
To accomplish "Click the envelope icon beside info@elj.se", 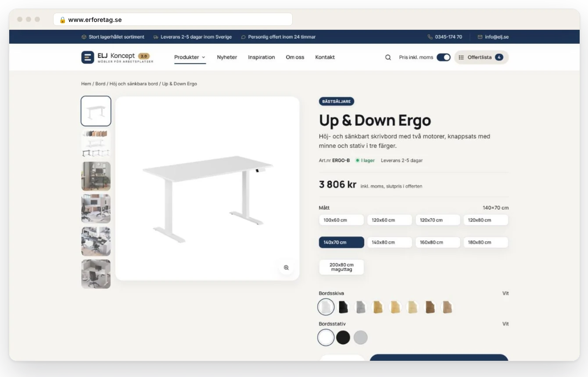I will (x=480, y=37).
